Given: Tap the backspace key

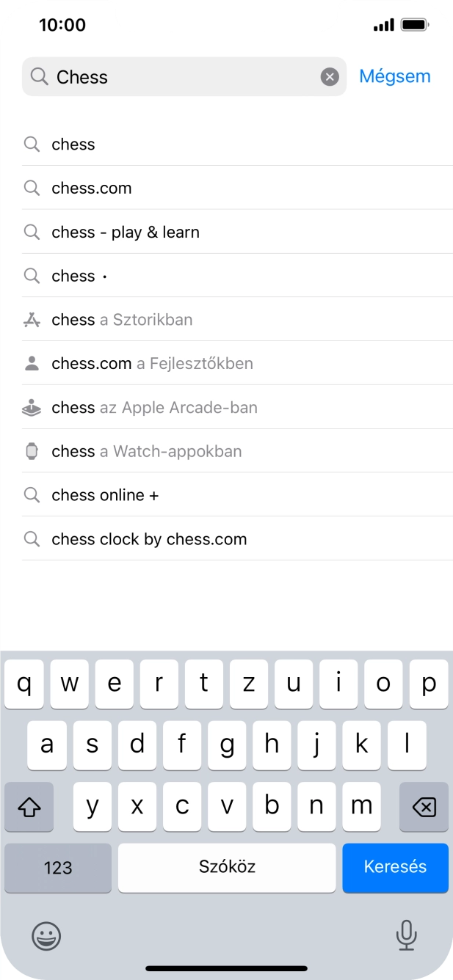Looking at the screenshot, I should pyautogui.click(x=423, y=806).
